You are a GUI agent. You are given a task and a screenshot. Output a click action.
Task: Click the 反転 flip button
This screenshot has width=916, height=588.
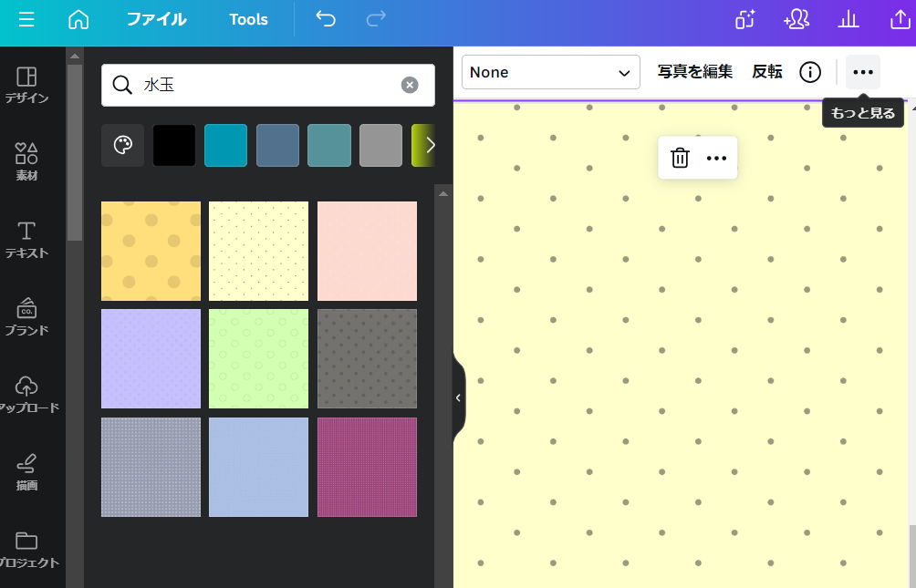(x=766, y=72)
